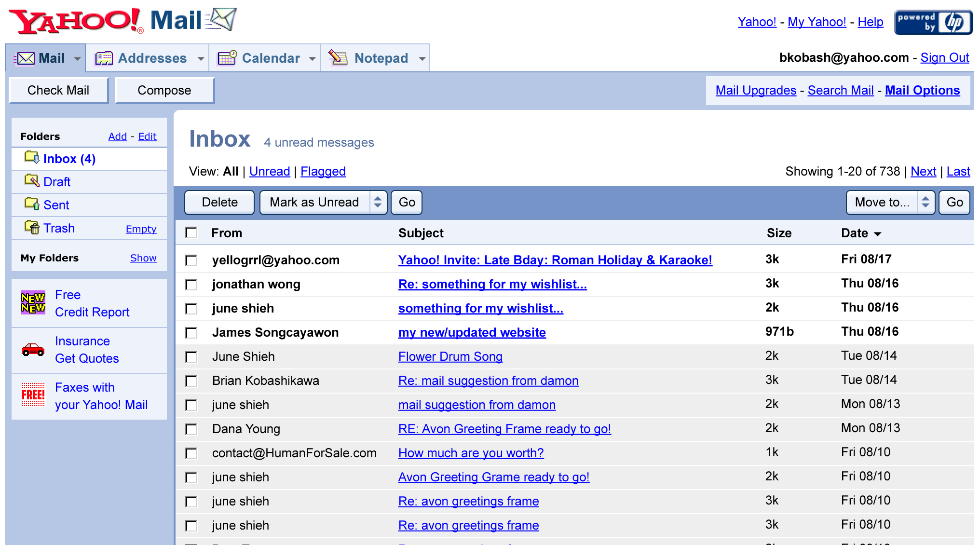Check the James Songcayawon message checkbox
Image resolution: width=980 pixels, height=545 pixels.
point(191,333)
